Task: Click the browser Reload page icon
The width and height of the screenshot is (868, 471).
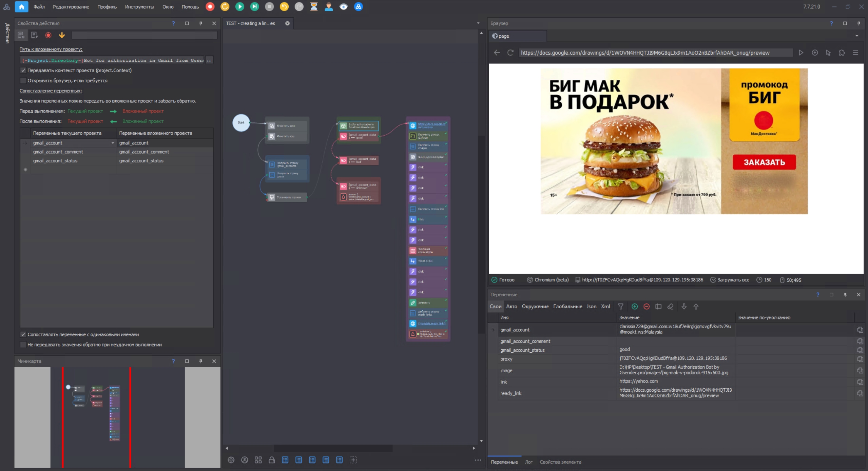Action: pyautogui.click(x=510, y=53)
